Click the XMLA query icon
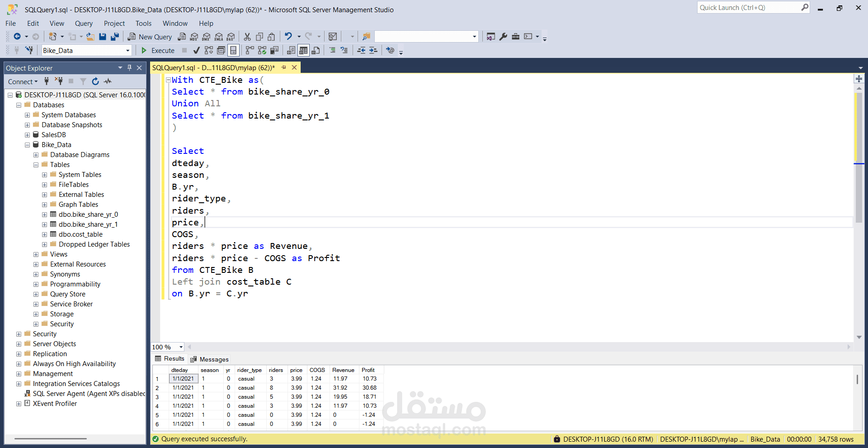The image size is (868, 448). tap(218, 37)
